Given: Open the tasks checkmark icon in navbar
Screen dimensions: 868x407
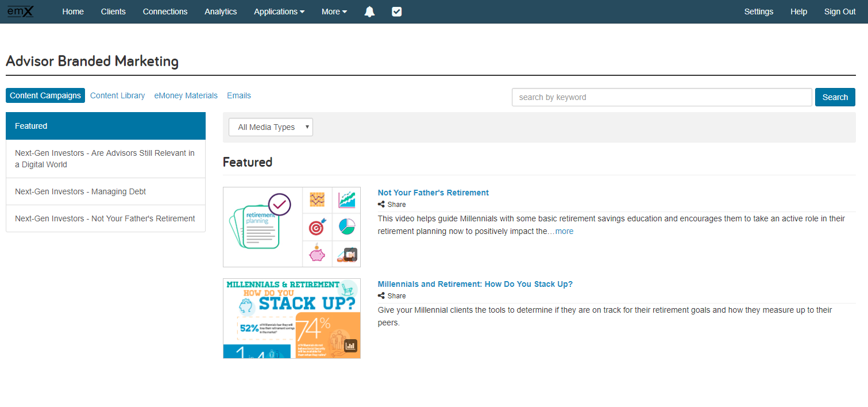Looking at the screenshot, I should point(396,11).
